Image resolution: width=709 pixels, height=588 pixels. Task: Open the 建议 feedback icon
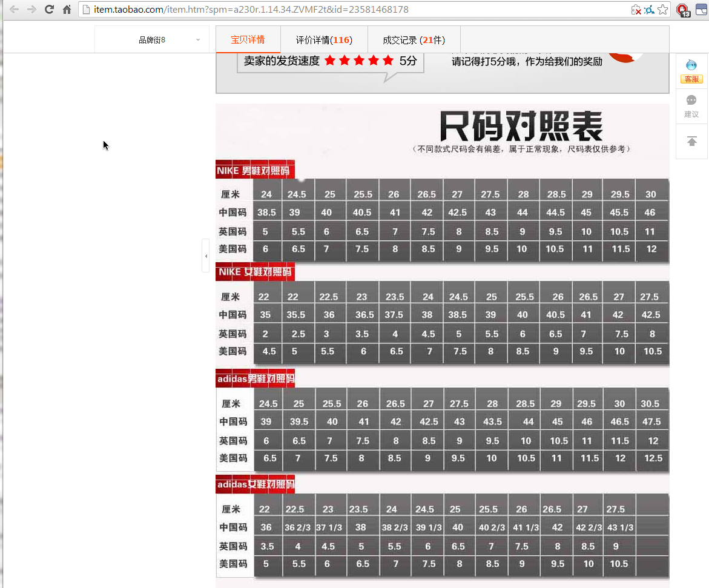click(691, 107)
